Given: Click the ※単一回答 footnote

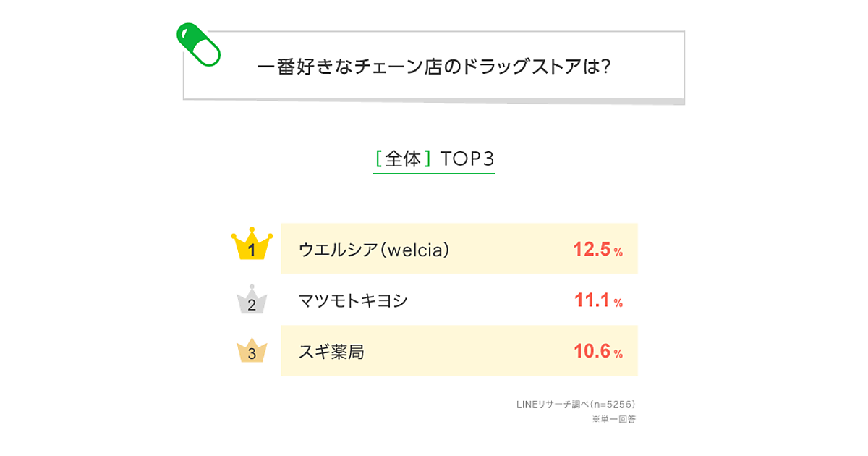Looking at the screenshot, I should (x=614, y=419).
